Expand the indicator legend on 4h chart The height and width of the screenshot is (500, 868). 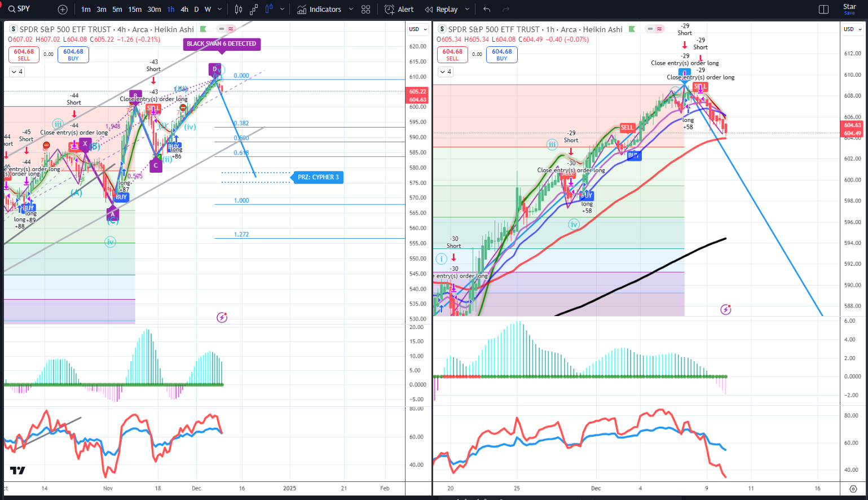(16, 72)
